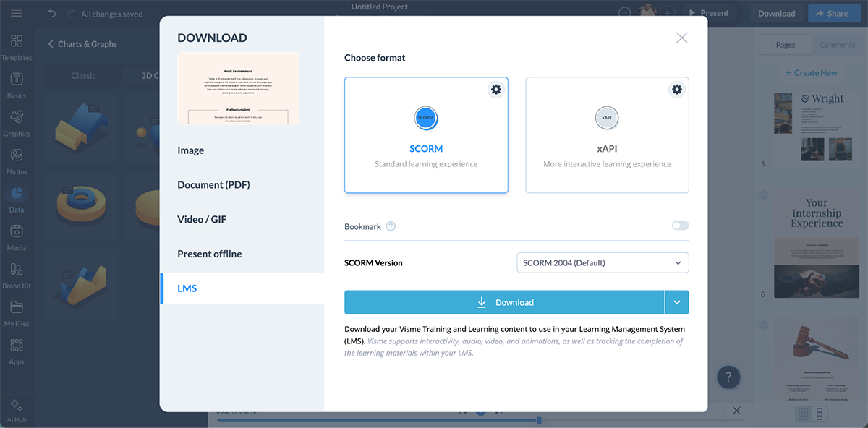
Task: Click the help question mark button
Action: click(728, 377)
